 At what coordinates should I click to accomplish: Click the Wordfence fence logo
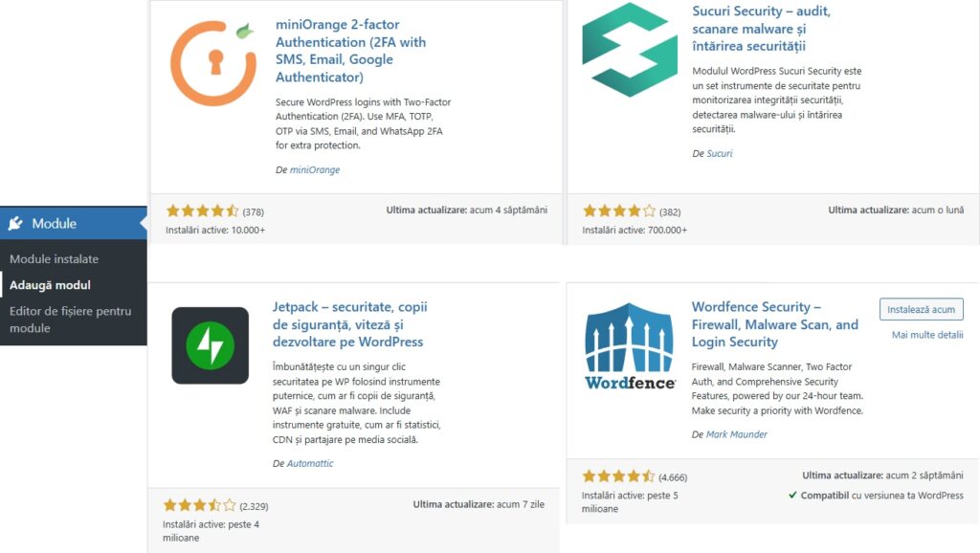(630, 346)
